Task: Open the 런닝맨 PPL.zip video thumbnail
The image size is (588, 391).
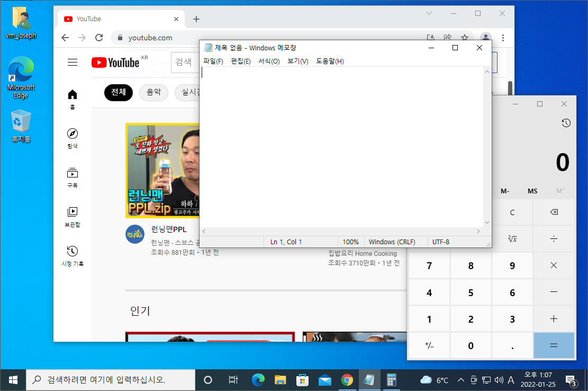Action: [162, 171]
